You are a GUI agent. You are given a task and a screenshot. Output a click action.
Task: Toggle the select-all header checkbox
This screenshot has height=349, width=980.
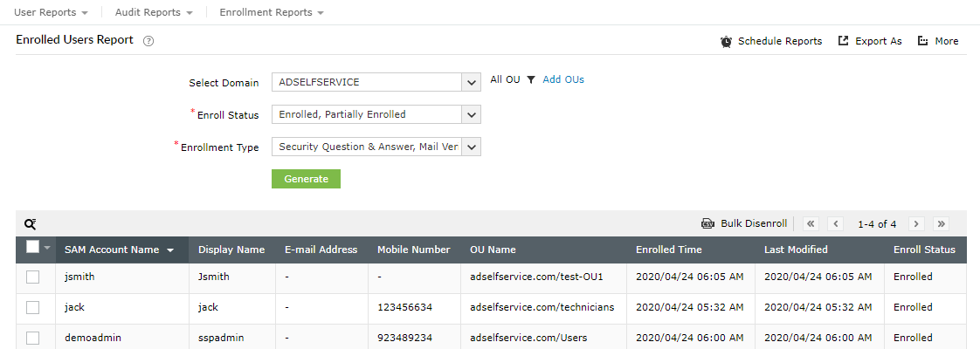point(33,248)
